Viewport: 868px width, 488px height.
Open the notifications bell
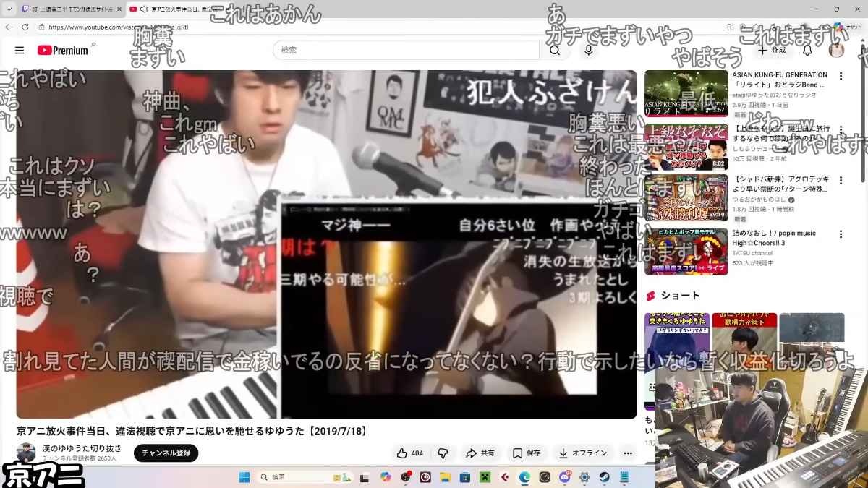click(x=807, y=50)
